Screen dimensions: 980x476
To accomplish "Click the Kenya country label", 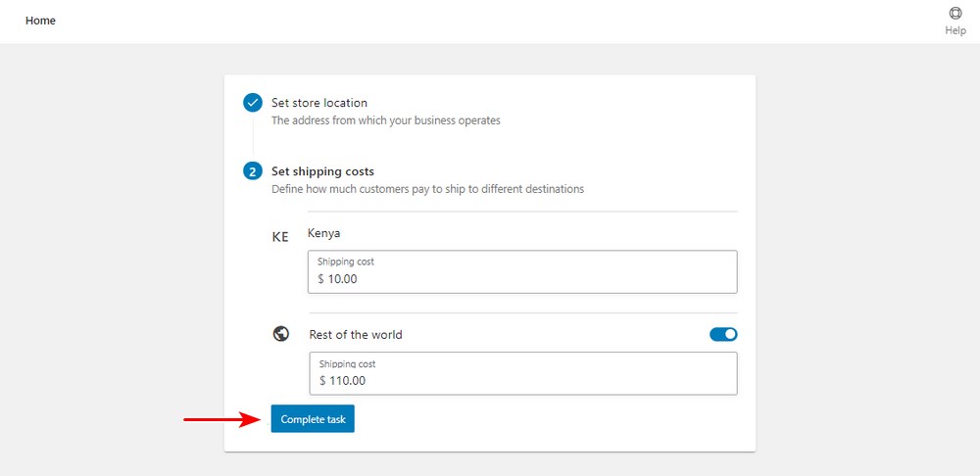I will click(x=323, y=233).
